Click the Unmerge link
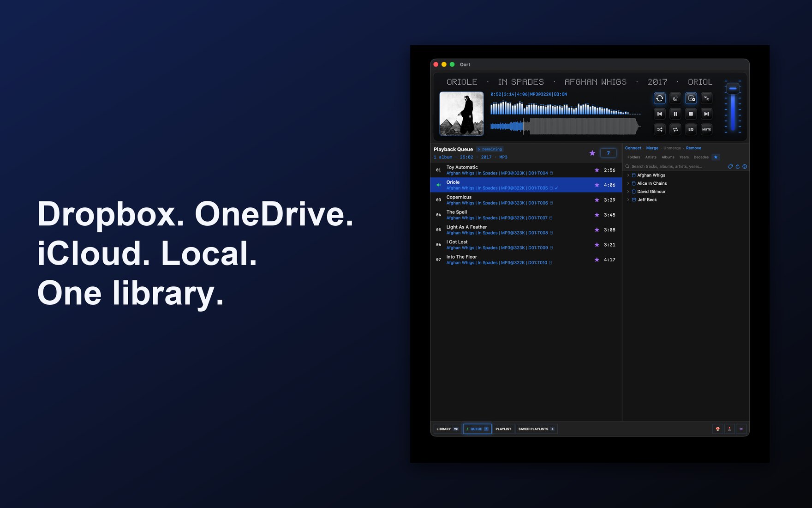812x508 pixels. click(x=672, y=148)
